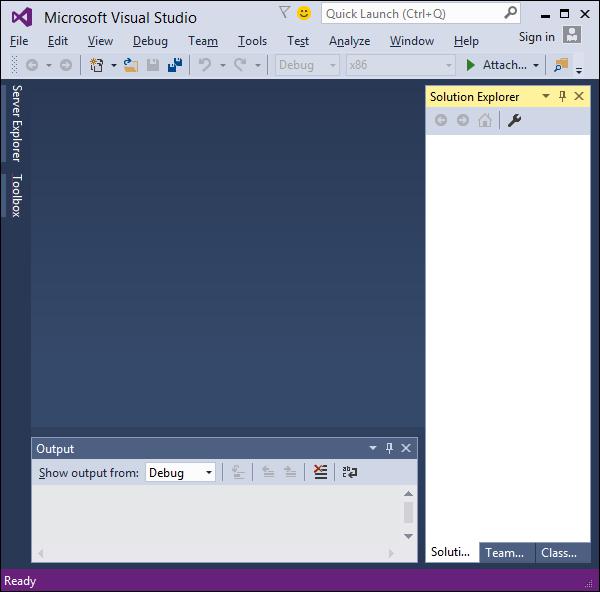Viewport: 600px width, 592px height.
Task: Switch to the Team Explorer tab
Action: click(x=506, y=553)
